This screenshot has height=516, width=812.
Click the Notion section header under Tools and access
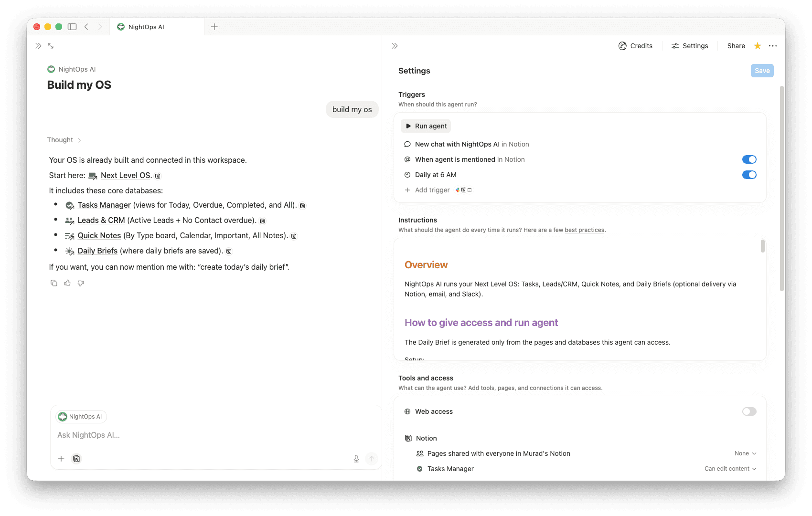point(421,438)
